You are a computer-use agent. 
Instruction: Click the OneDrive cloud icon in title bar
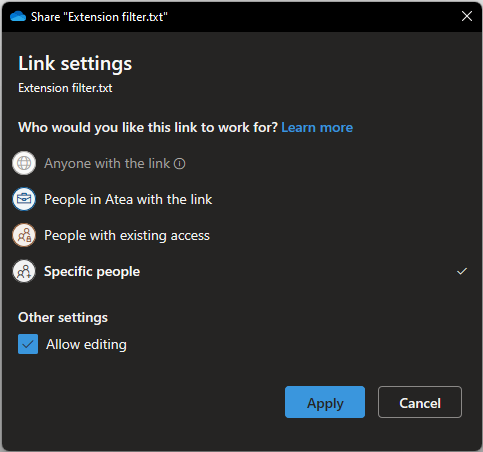click(x=18, y=16)
